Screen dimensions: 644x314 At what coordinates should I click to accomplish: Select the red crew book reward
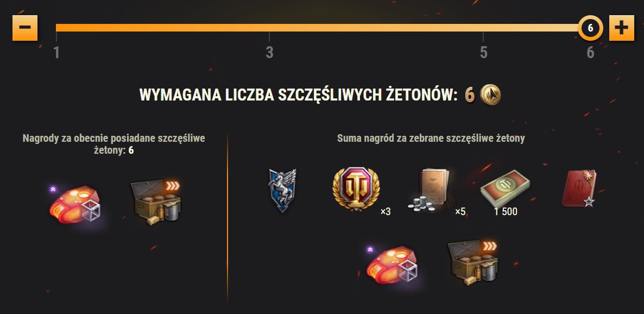(579, 189)
